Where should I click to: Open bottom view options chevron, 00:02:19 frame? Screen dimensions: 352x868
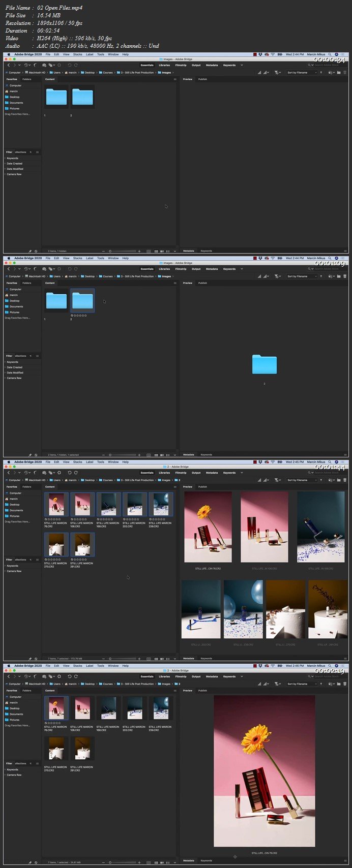tap(174, 862)
